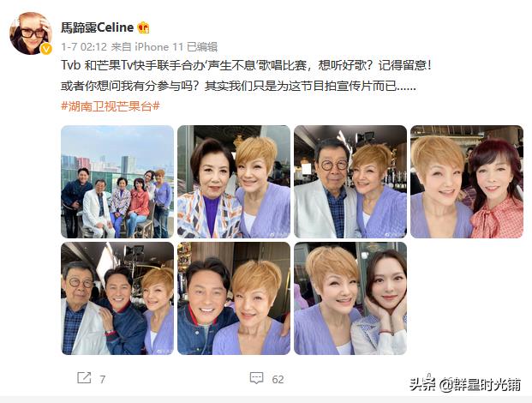Click the yellow verified V badge

click(46, 49)
